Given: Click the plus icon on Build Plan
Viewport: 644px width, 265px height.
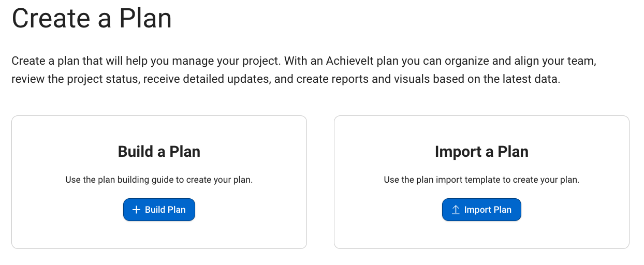Looking at the screenshot, I should pyautogui.click(x=136, y=210).
